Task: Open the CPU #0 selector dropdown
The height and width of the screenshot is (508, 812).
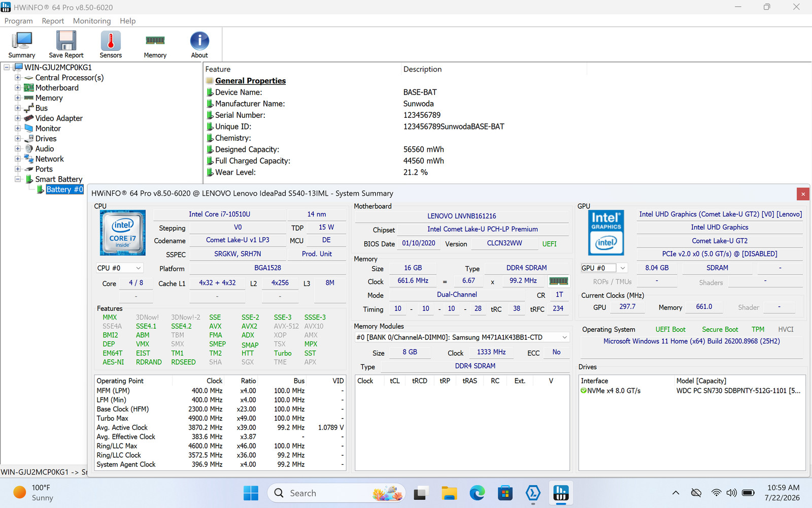Action: (120, 268)
